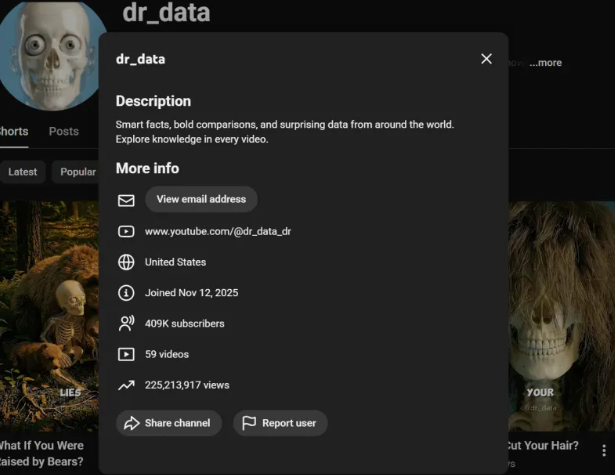Select the Popular filter chip
The width and height of the screenshot is (615, 475).
[76, 172]
